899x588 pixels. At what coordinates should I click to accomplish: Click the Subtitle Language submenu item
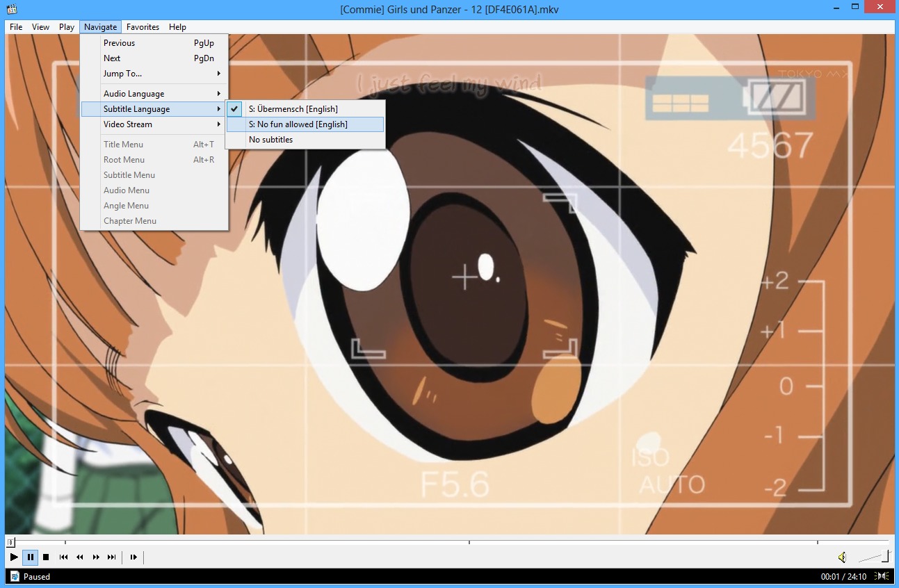(154, 109)
